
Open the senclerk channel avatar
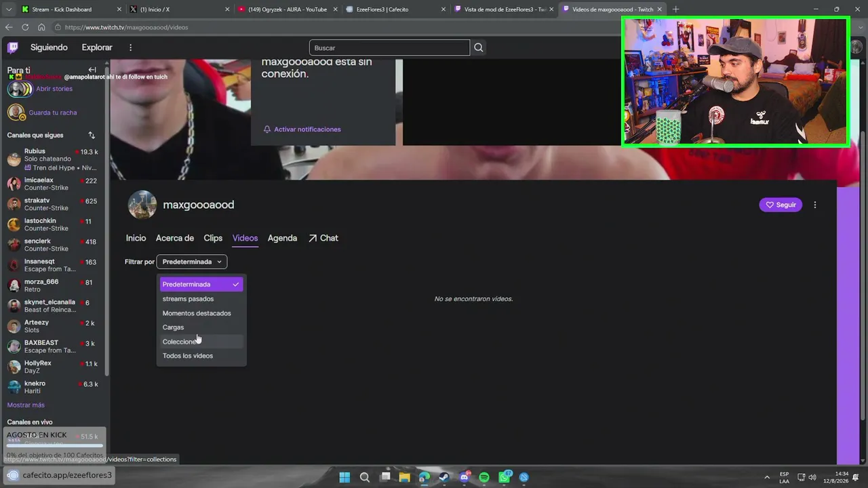point(14,245)
